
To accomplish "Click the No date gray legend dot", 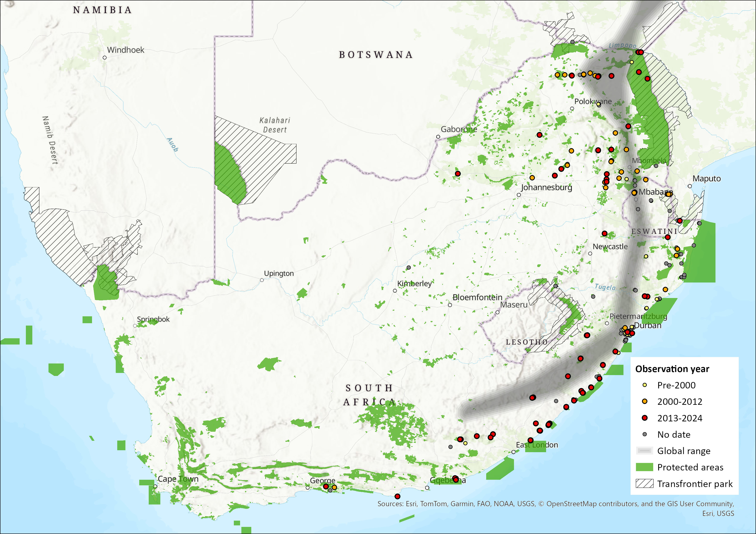I will click(645, 434).
